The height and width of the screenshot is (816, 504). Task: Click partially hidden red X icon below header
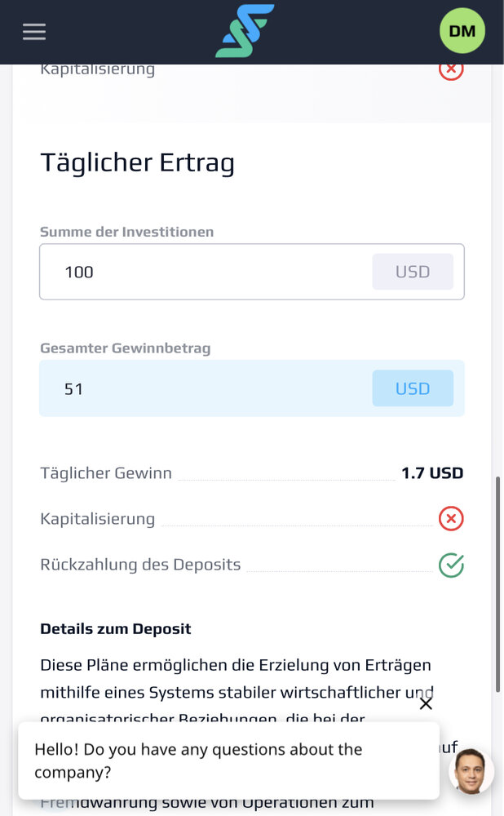(451, 70)
